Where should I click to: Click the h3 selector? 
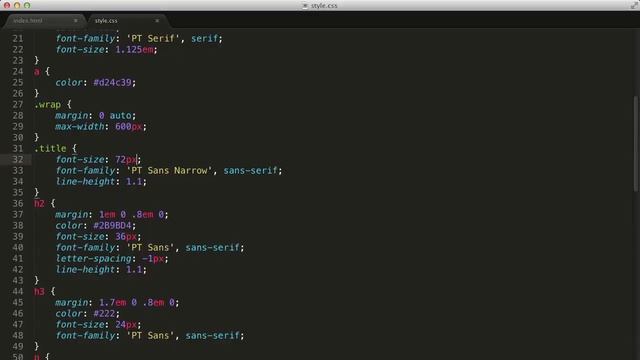pyautogui.click(x=39, y=291)
